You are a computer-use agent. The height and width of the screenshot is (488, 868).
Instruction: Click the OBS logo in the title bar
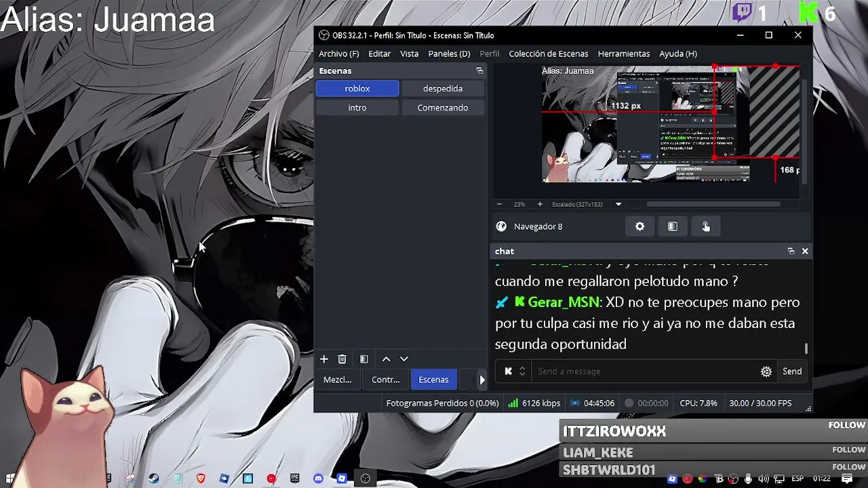324,35
